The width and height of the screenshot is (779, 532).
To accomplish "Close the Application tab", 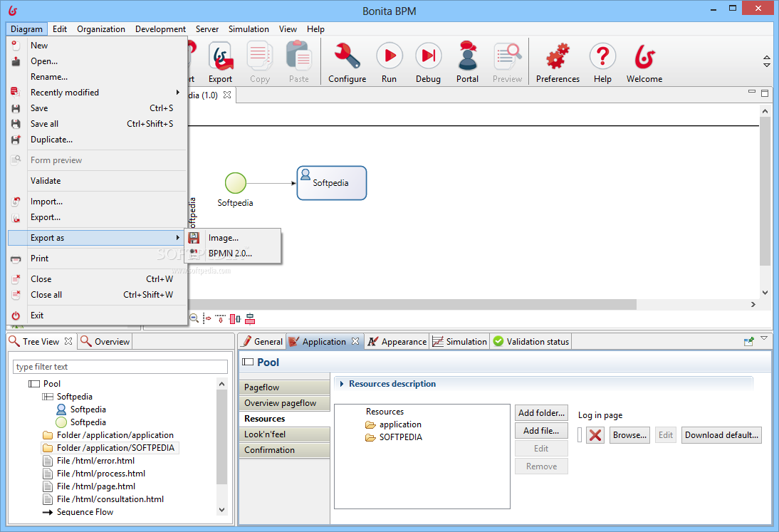I will 355,341.
